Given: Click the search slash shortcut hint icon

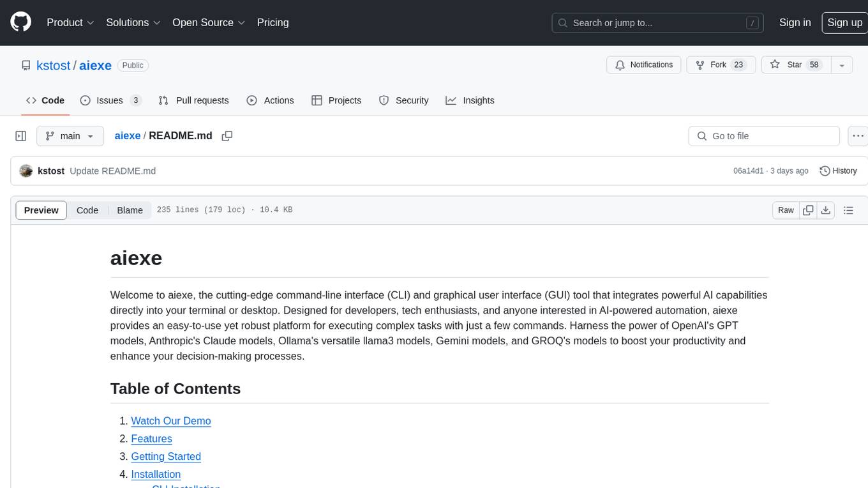Looking at the screenshot, I should tap(752, 23).
